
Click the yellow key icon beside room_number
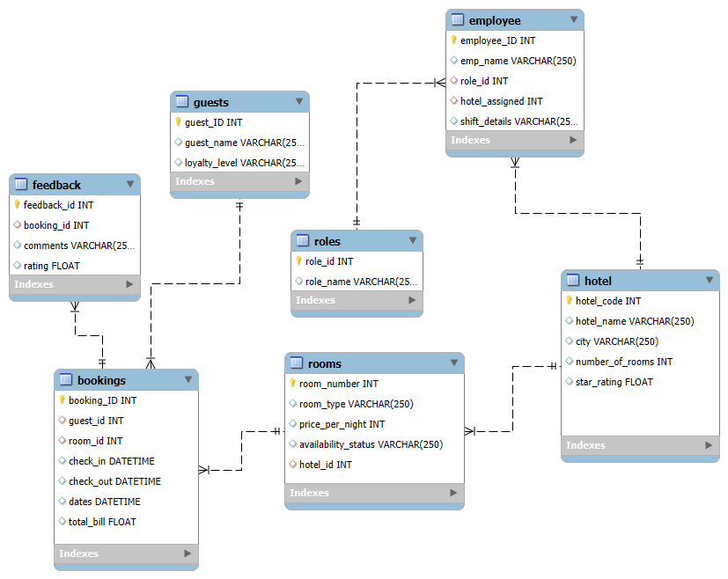pyautogui.click(x=292, y=384)
